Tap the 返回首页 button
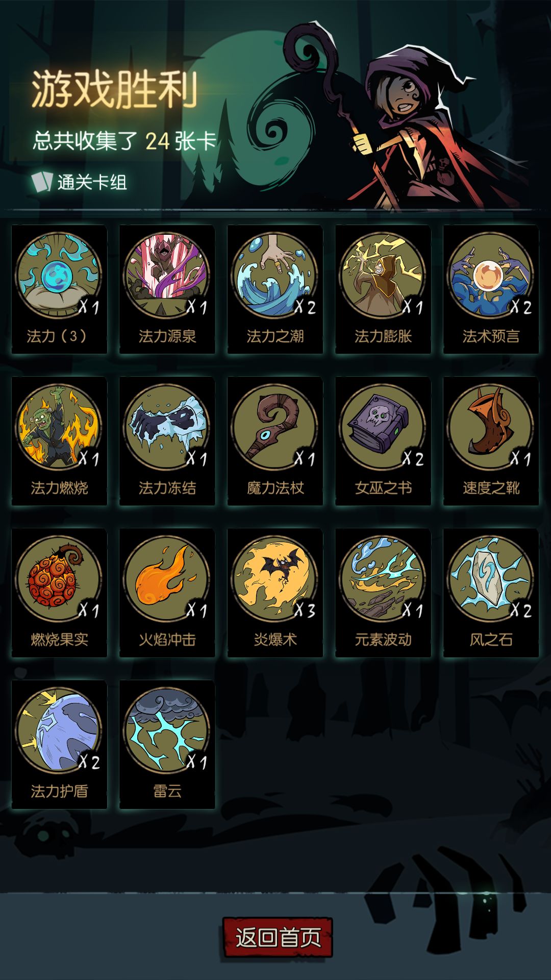 pos(278,937)
